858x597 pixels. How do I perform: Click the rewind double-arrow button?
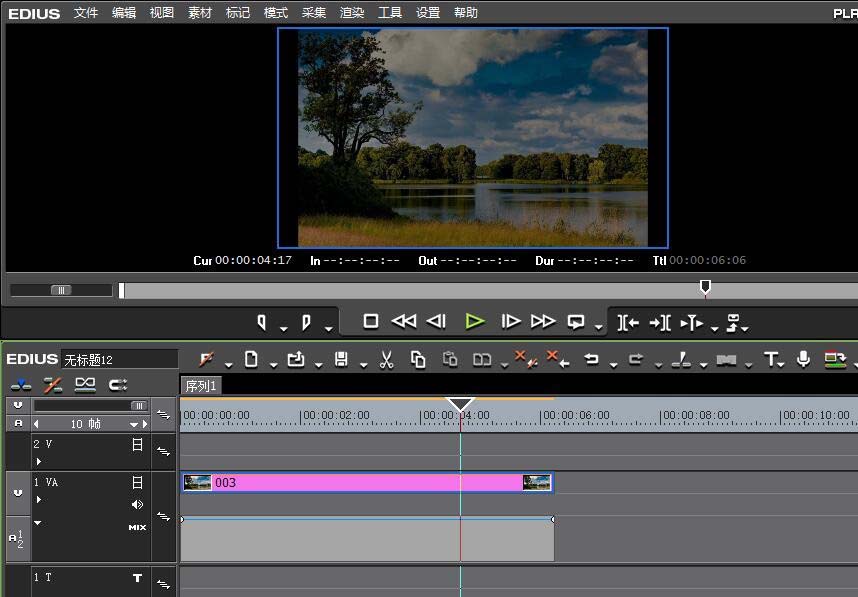coord(404,321)
